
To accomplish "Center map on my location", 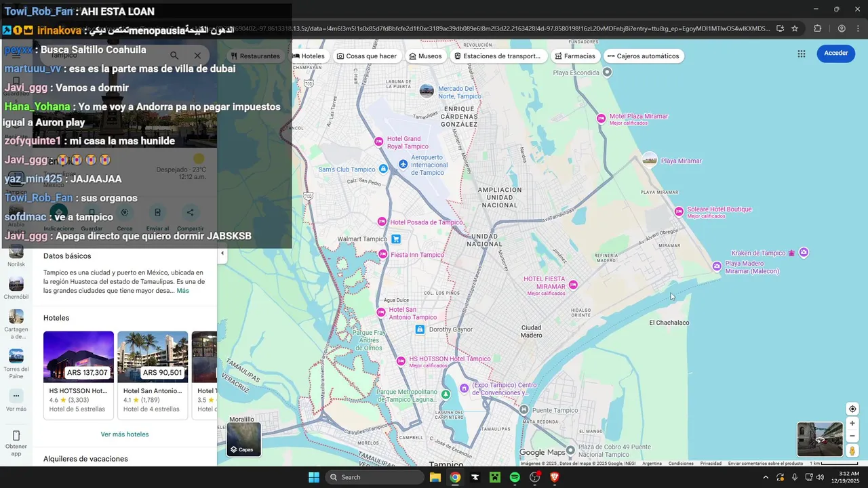I will [852, 409].
